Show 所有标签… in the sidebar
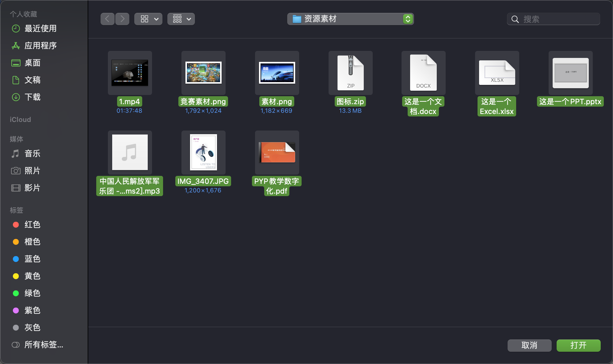 tap(44, 345)
